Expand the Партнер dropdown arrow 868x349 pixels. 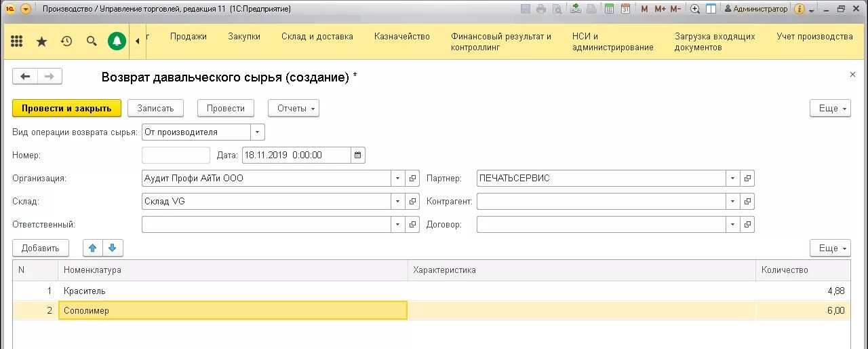point(732,178)
